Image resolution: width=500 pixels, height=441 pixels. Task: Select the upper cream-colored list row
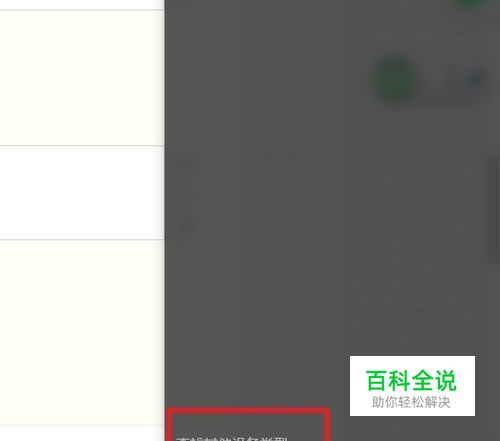click(x=82, y=78)
